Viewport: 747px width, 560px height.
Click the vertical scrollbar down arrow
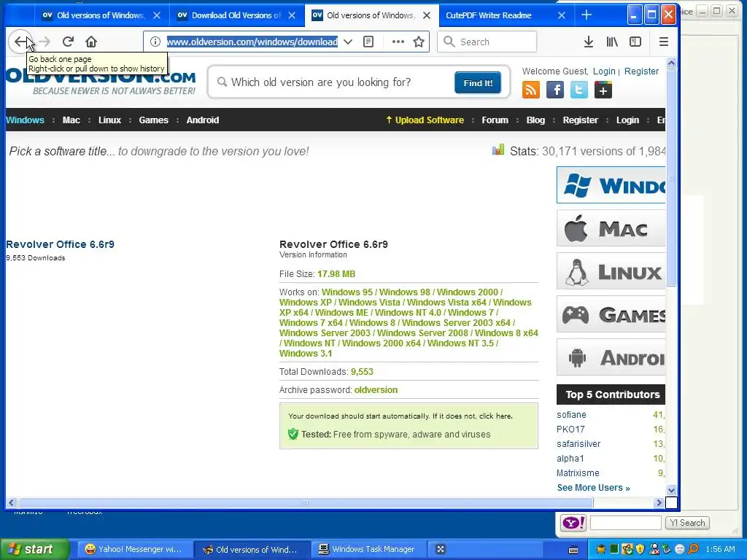tap(671, 490)
